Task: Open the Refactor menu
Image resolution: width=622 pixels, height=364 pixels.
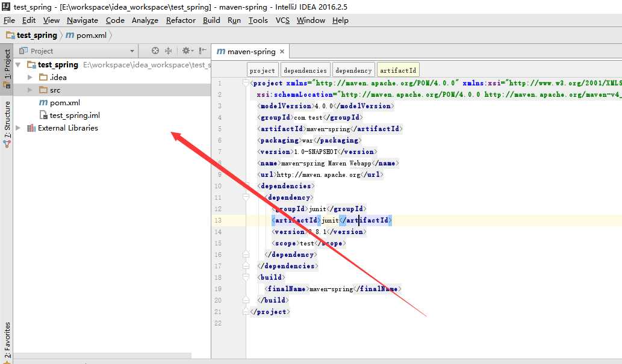Action: 181,20
